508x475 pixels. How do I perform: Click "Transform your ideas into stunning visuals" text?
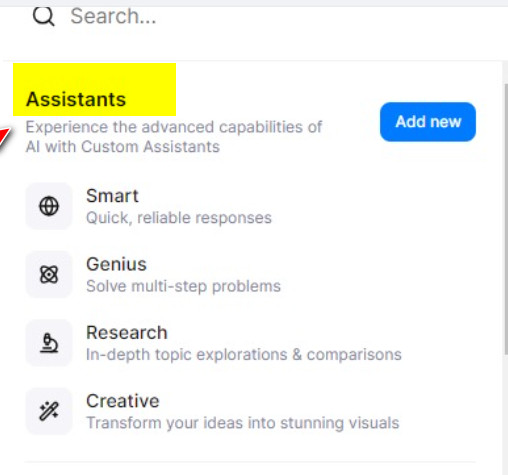click(x=243, y=423)
